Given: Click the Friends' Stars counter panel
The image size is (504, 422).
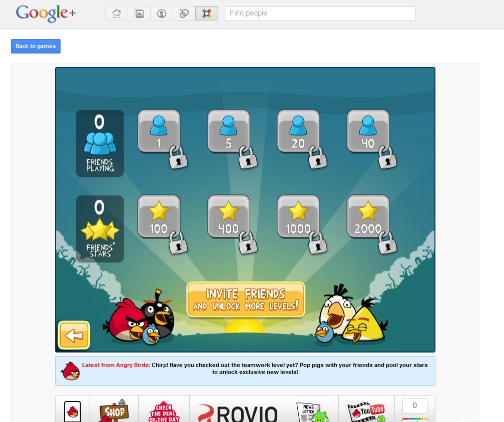Looking at the screenshot, I should click(100, 229).
